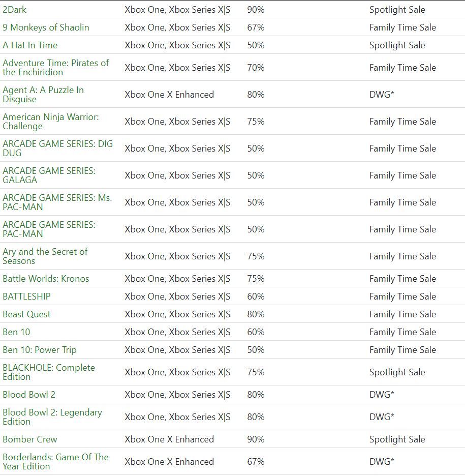
Task: Open ARCADE GAME SERIES: Ms. PAC-MAN link
Action: pos(57,202)
